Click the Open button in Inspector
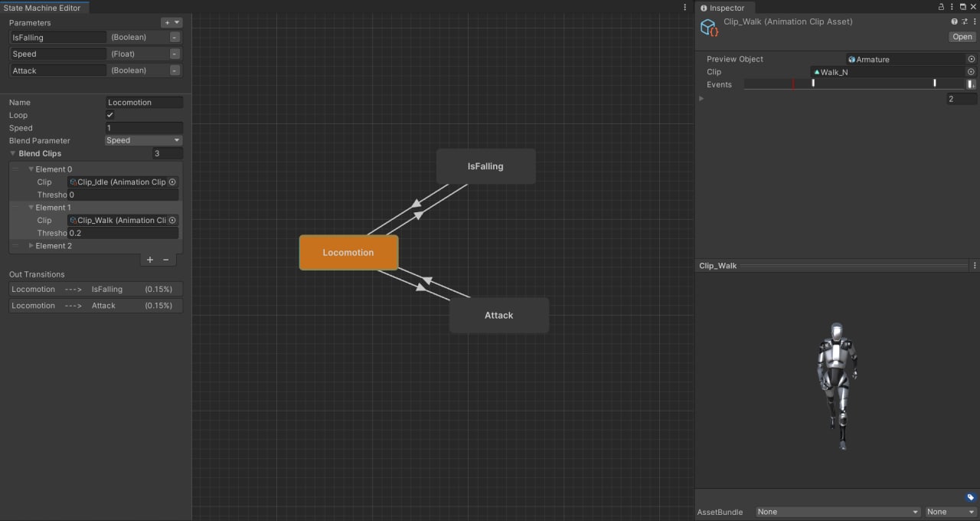This screenshot has width=980, height=521. tap(962, 37)
